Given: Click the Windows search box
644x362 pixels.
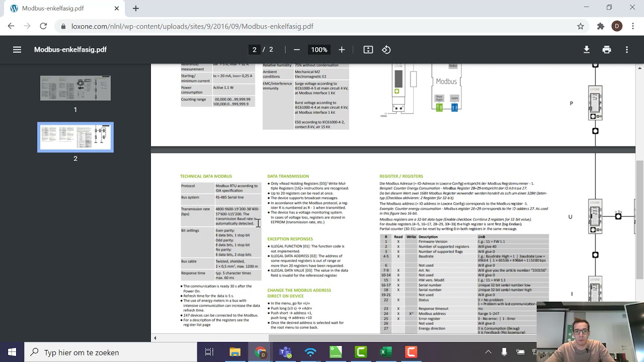Looking at the screenshot, I should tap(111, 352).
